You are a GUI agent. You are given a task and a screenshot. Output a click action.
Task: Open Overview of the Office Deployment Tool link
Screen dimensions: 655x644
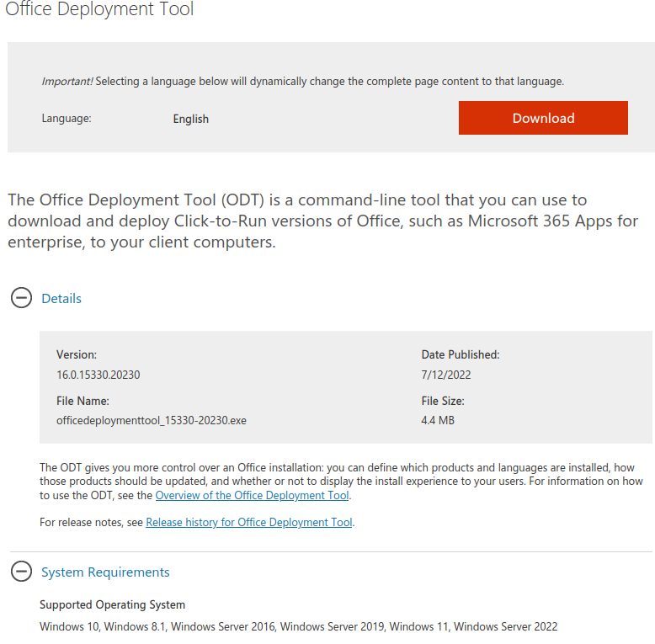(252, 495)
